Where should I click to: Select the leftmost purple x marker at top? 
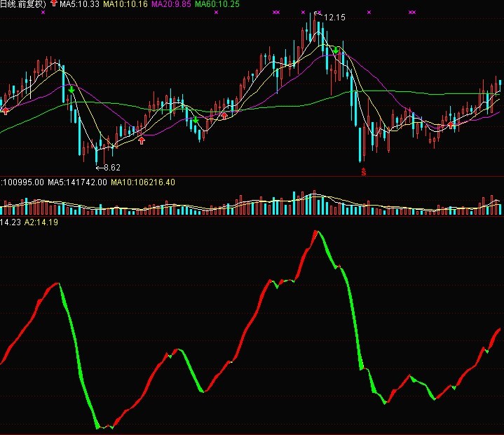tap(43, 13)
